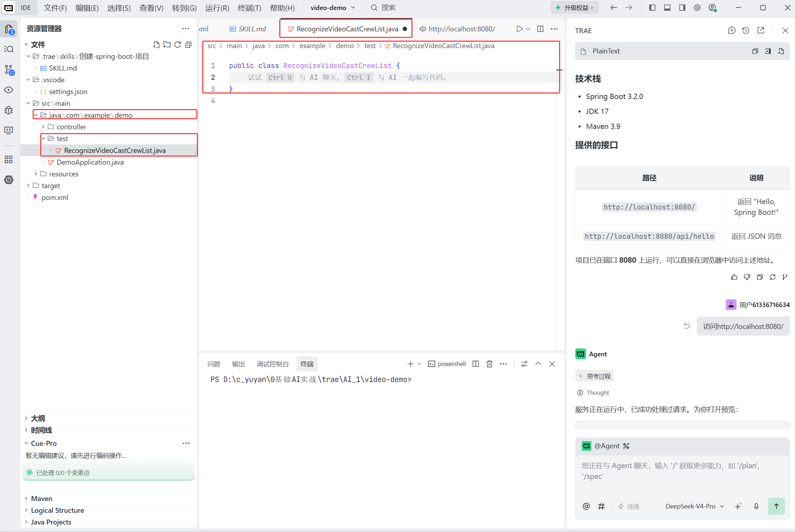The width and height of the screenshot is (795, 532).
Task: Toggle the left sidebar layout
Action: (652, 8)
